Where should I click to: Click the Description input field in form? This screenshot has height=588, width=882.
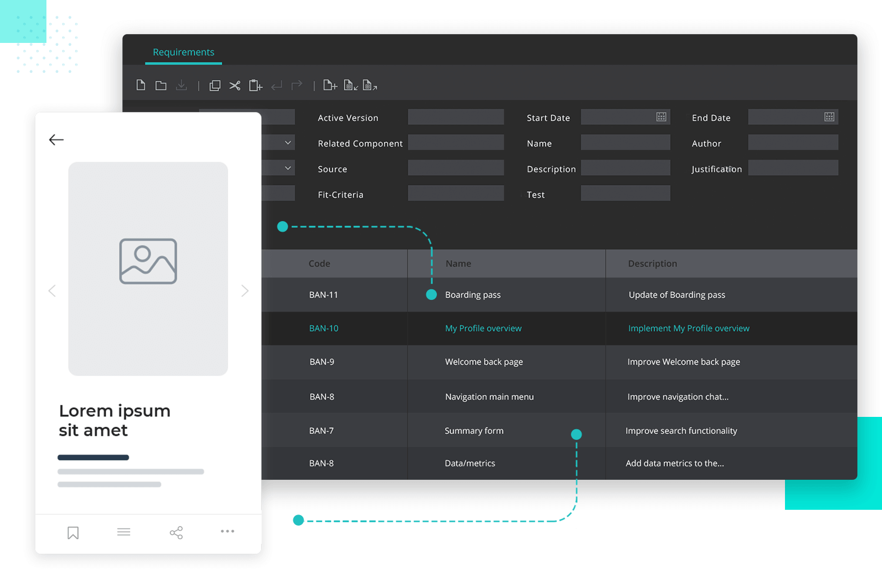[x=626, y=168]
